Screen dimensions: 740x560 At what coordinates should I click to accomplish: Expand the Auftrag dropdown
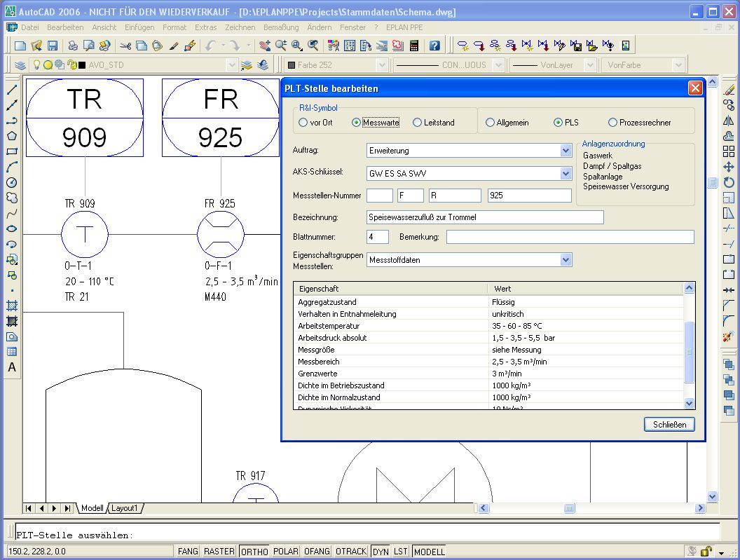pyautogui.click(x=566, y=151)
